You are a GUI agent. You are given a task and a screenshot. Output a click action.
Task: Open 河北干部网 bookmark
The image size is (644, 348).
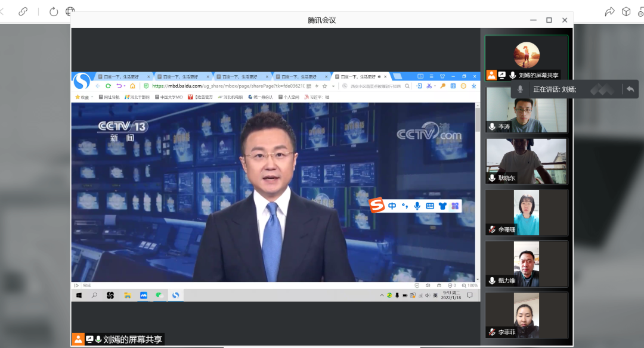pos(137,97)
